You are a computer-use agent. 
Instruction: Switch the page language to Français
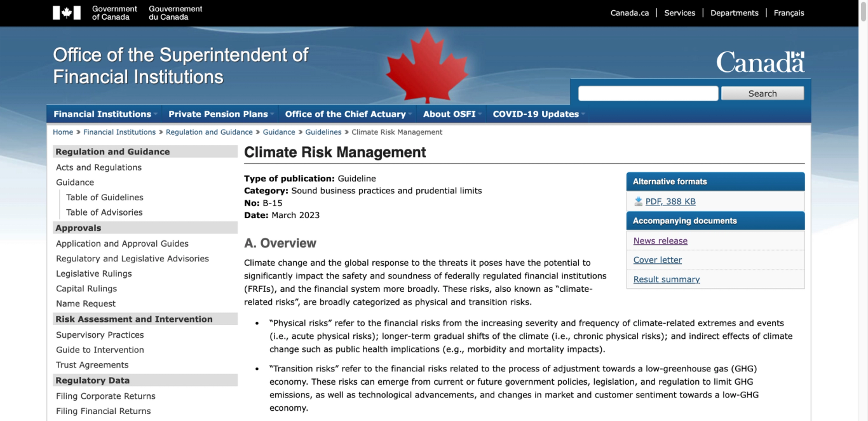[x=788, y=13]
